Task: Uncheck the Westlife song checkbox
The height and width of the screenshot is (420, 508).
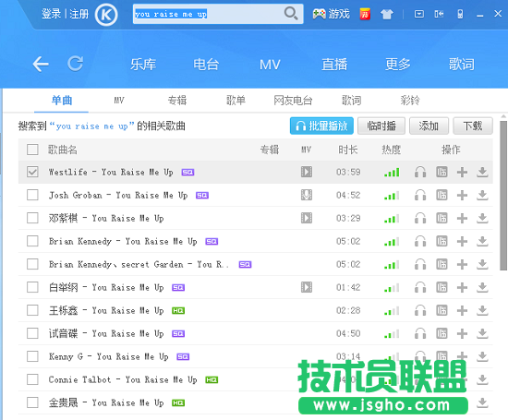Action: tap(32, 172)
